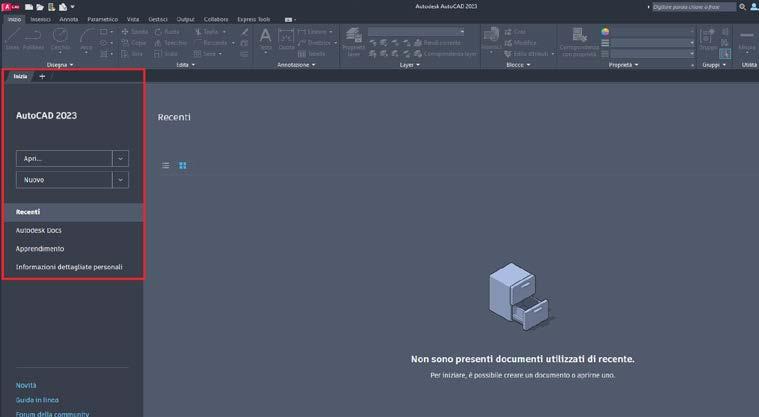The image size is (759, 417).
Task: Expand the quick access toolbar customize arrow
Action: tap(73, 7)
